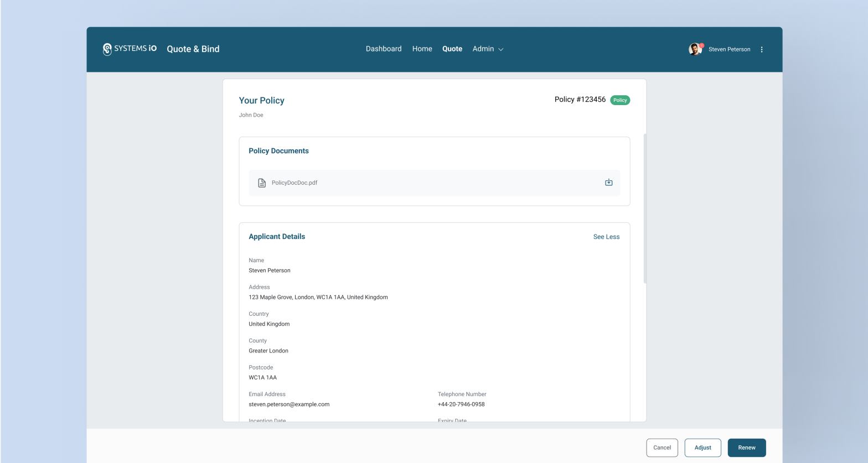
Task: Click the Steven Peterson username in header
Action: [x=729, y=49]
